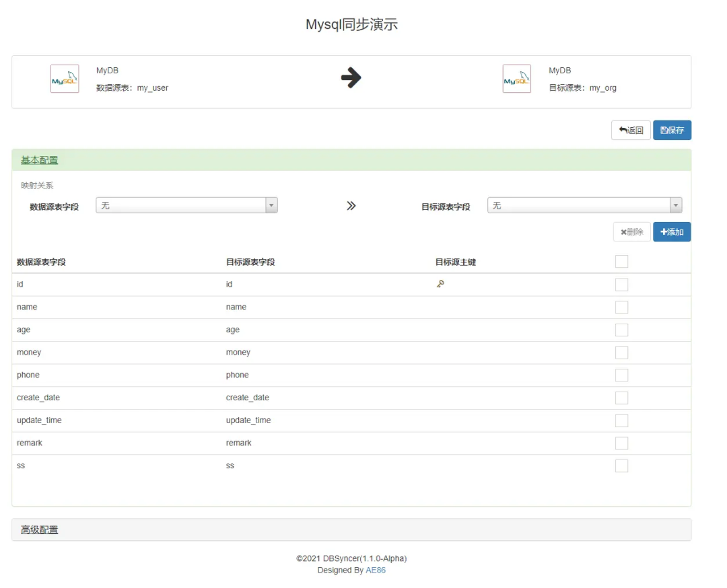Open the AE86 designer link
Image resolution: width=727 pixels, height=588 pixels.
point(376,571)
